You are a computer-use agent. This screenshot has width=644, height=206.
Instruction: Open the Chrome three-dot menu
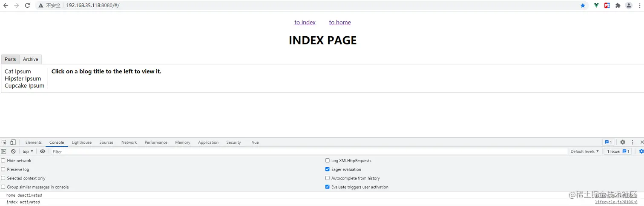[x=639, y=6]
